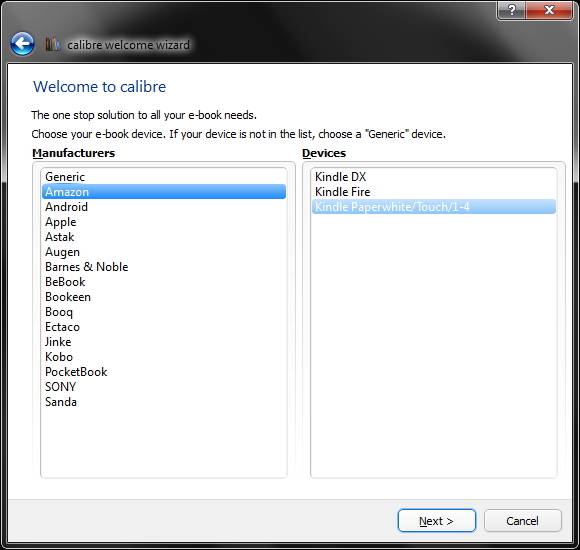
Task: Select Kindle Paperwhite/Touch/1-4 device
Action: (x=434, y=207)
